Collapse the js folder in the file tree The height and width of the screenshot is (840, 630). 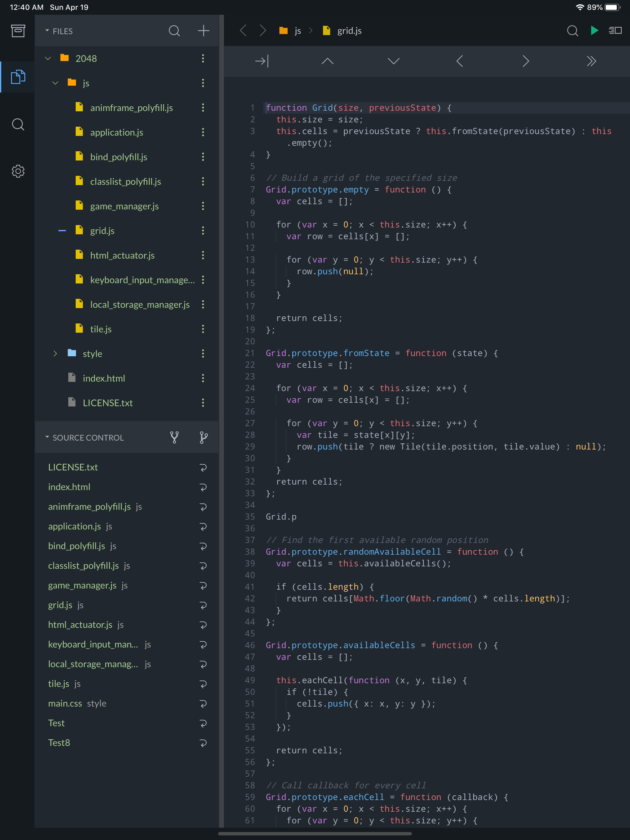pos(55,83)
